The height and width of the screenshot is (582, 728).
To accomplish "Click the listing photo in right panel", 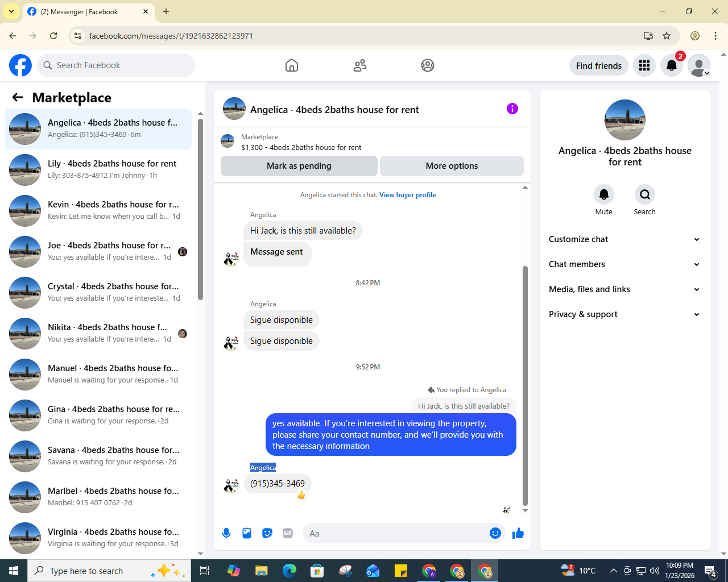I will [x=625, y=120].
